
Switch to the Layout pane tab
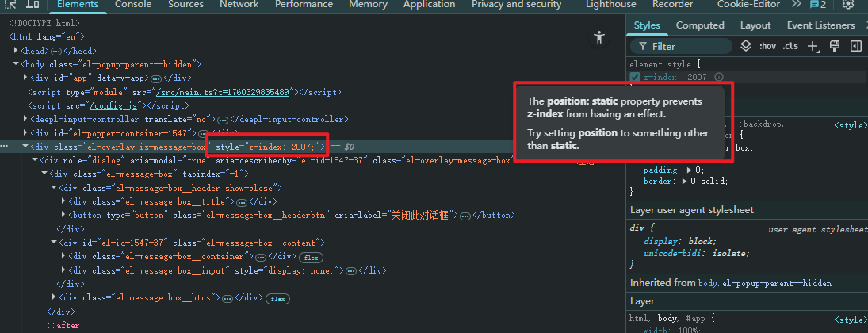755,25
